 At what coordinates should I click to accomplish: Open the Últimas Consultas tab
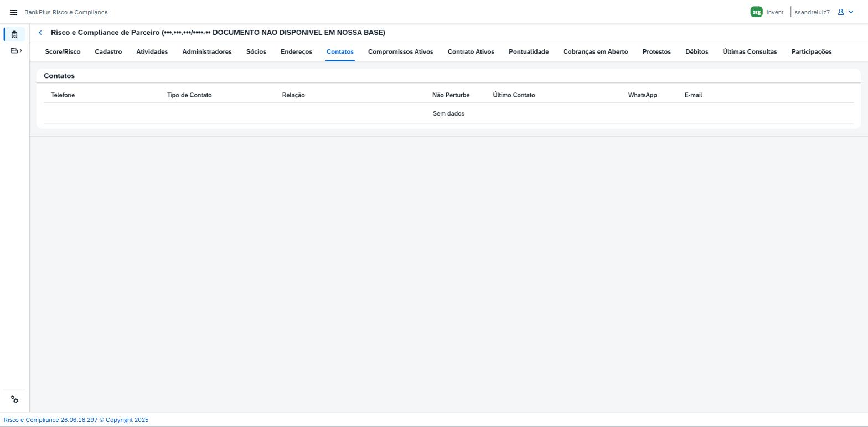tap(750, 51)
